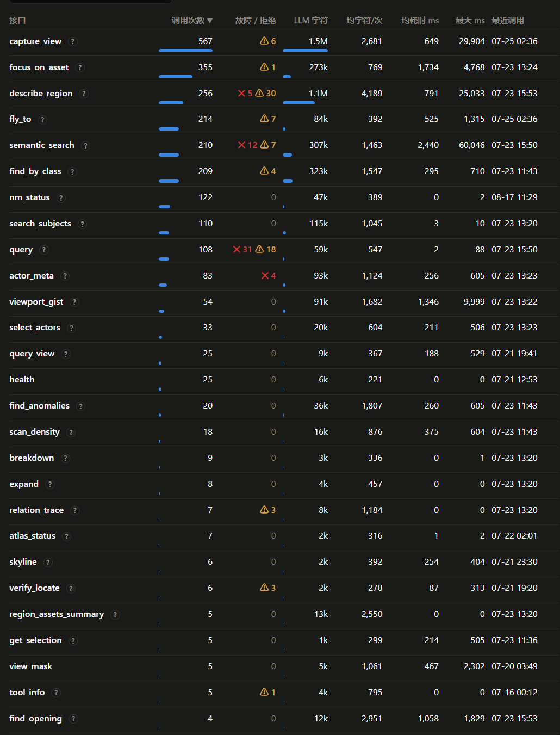Click the question mark beside fly_to
The width and height of the screenshot is (560, 735).
point(42,120)
